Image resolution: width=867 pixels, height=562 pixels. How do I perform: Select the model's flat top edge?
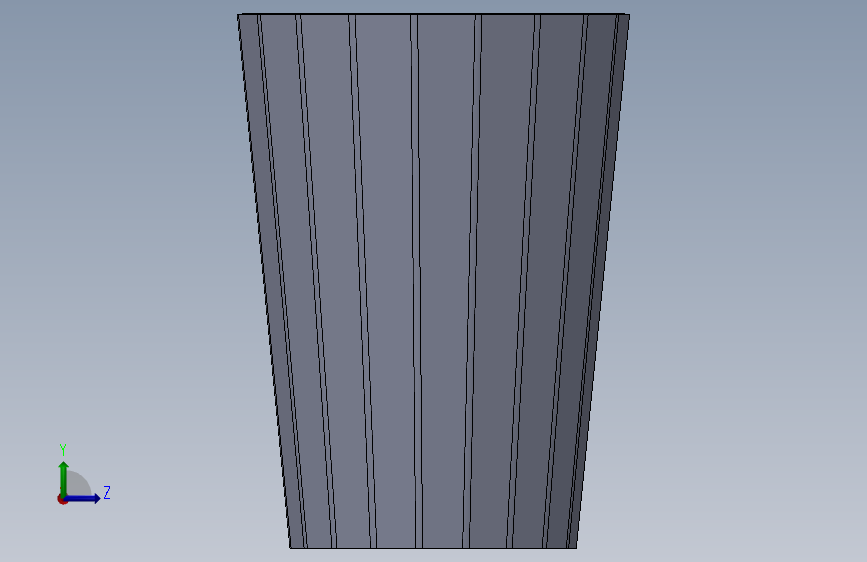433,14
